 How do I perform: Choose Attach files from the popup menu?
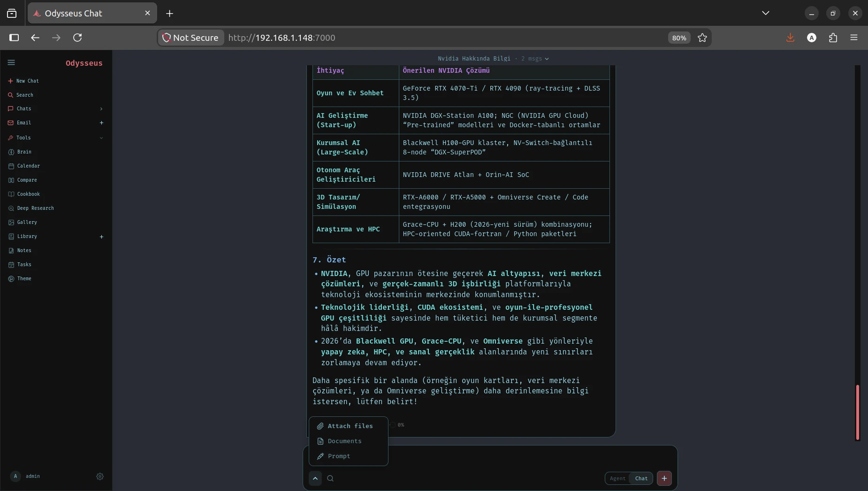click(349, 426)
